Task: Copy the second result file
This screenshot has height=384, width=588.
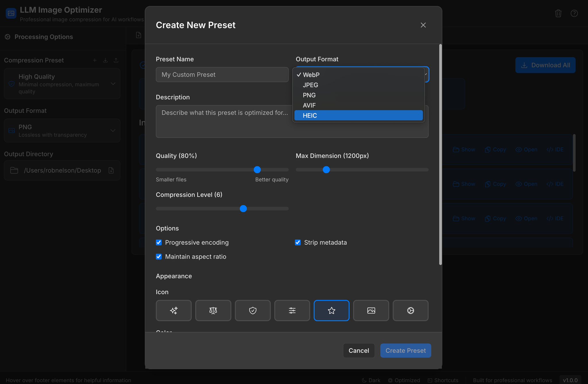Action: click(495, 184)
